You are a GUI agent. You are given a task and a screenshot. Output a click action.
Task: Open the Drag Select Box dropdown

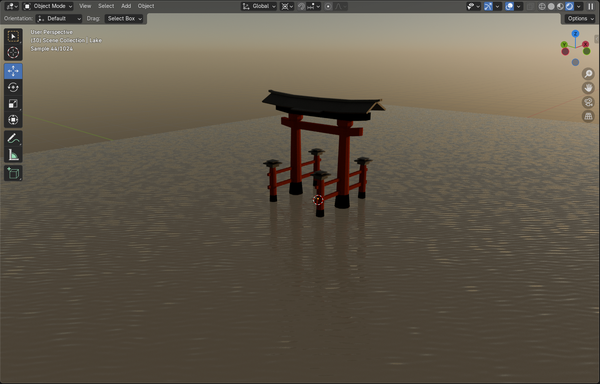124,18
